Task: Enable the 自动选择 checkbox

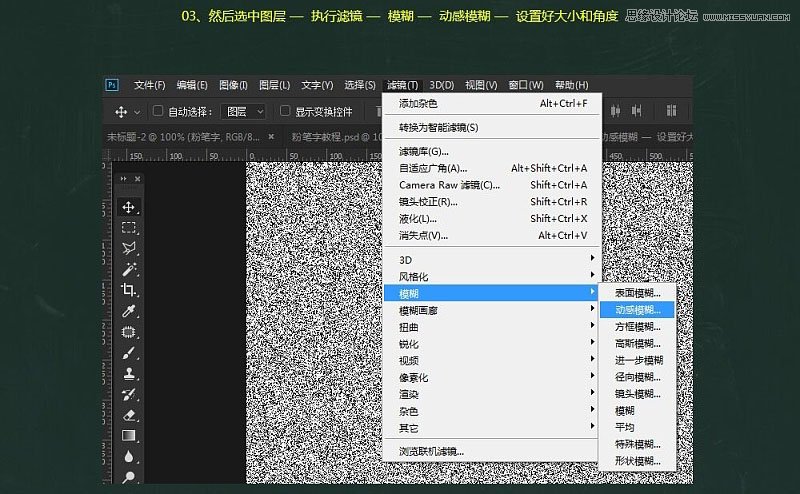Action: tap(157, 112)
